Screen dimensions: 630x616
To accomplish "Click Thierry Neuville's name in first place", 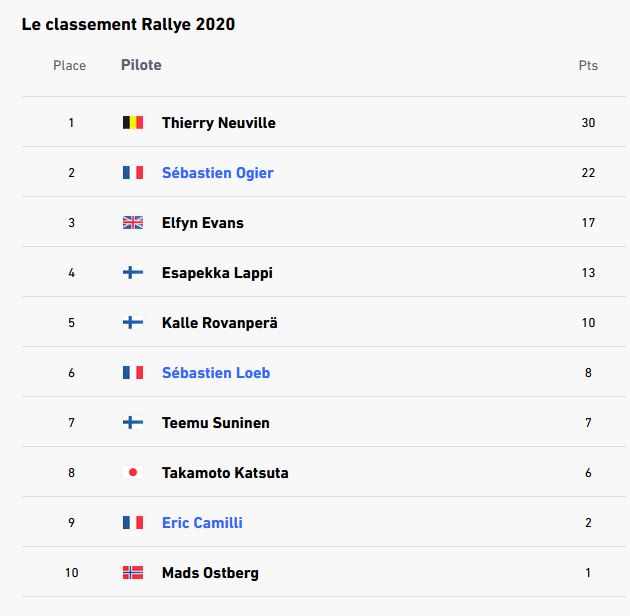I will [x=219, y=123].
